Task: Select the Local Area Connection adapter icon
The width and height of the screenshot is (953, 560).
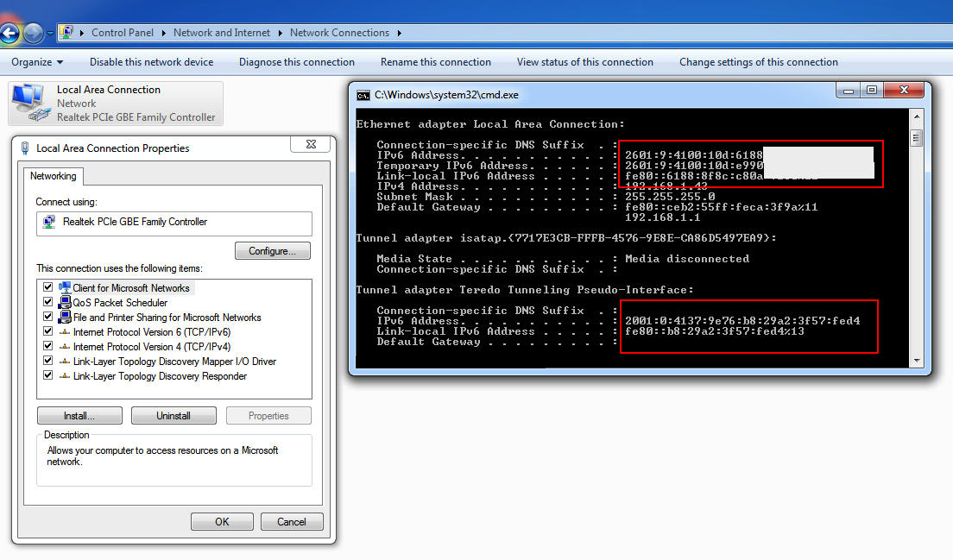Action: pyautogui.click(x=31, y=102)
